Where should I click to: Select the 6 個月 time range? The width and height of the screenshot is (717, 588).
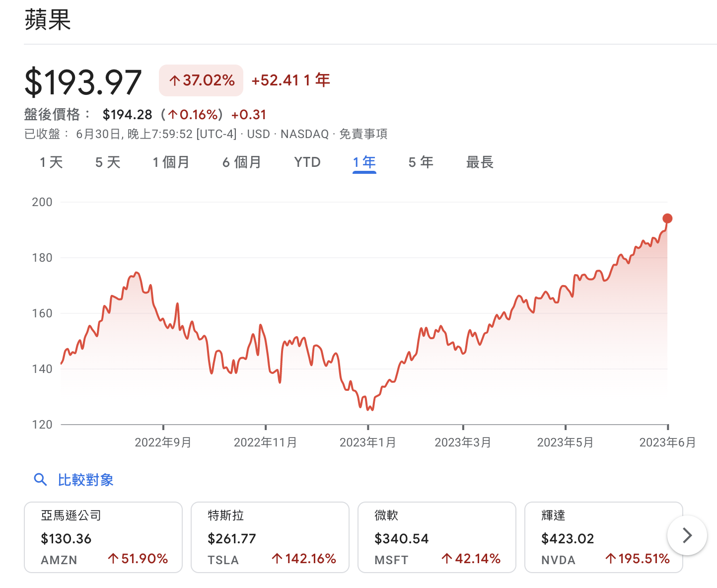241,162
